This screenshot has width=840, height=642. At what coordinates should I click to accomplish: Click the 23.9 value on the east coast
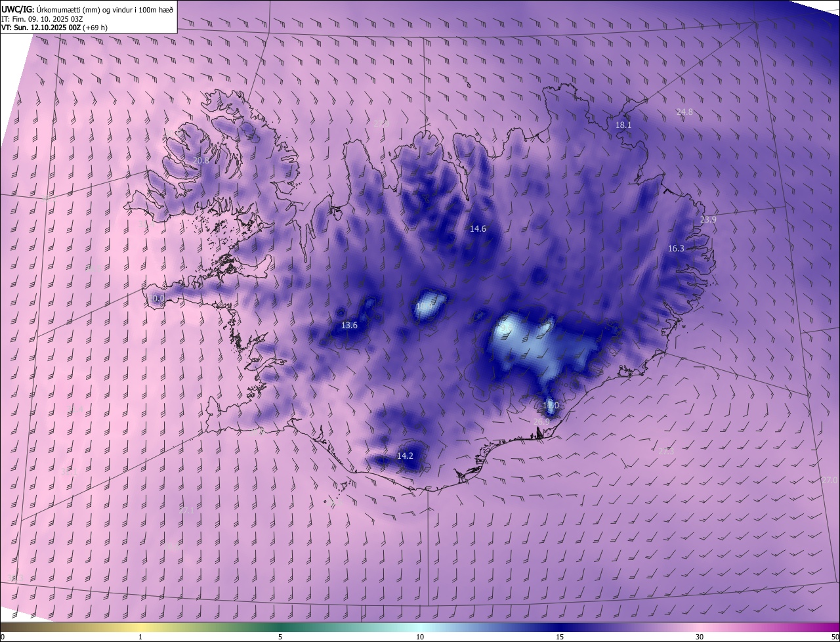tap(708, 220)
